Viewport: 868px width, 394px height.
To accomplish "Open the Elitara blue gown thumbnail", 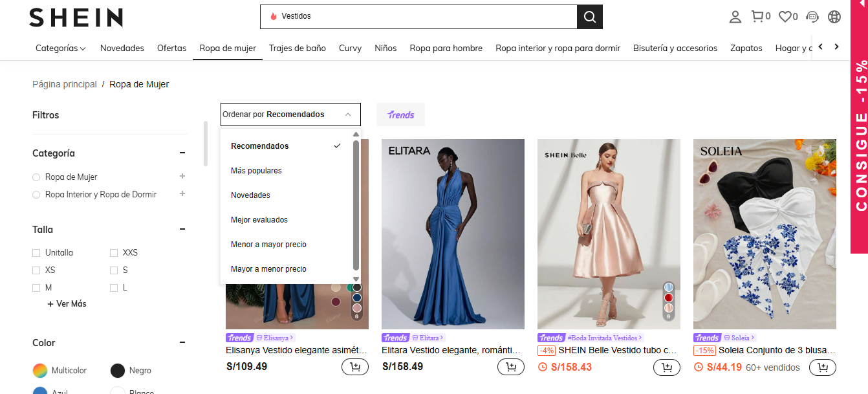I will pyautogui.click(x=453, y=234).
